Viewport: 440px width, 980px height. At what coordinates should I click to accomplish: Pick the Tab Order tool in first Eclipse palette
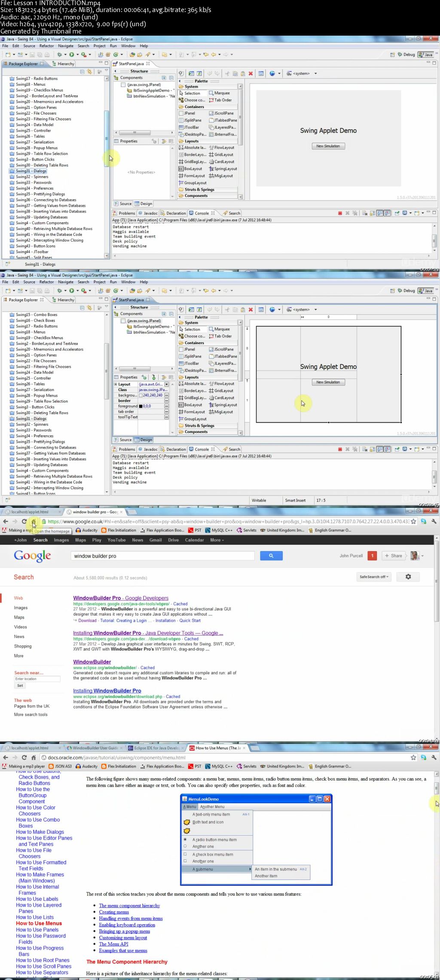click(x=220, y=100)
